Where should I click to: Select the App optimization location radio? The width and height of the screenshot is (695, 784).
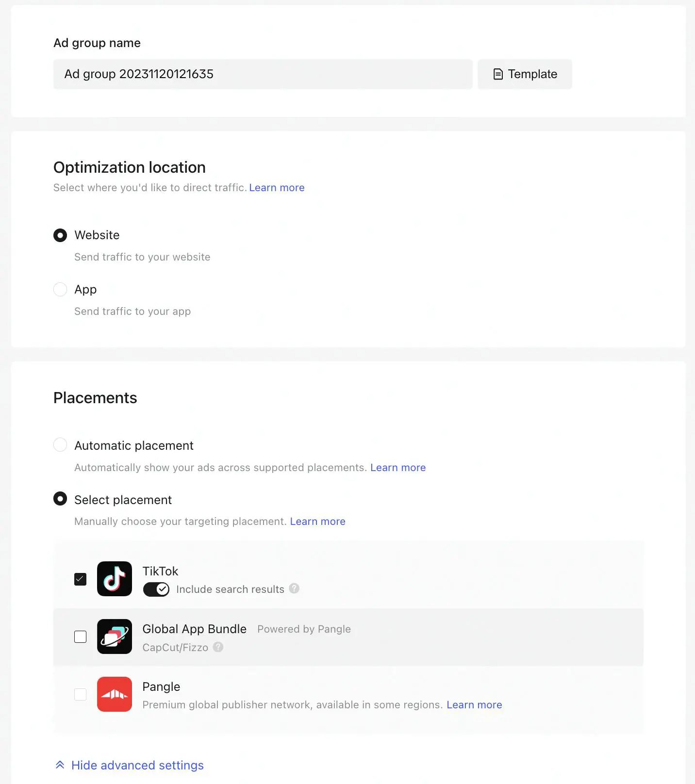[60, 290]
